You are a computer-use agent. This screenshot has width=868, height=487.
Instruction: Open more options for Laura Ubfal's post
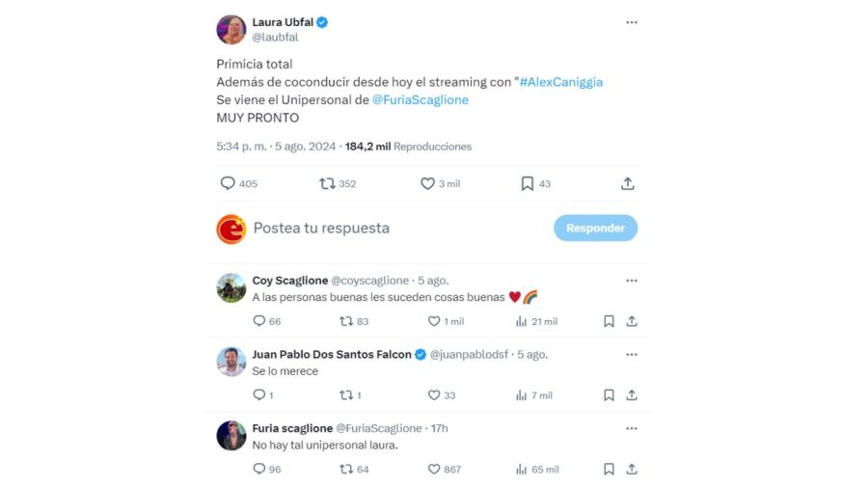(x=631, y=22)
